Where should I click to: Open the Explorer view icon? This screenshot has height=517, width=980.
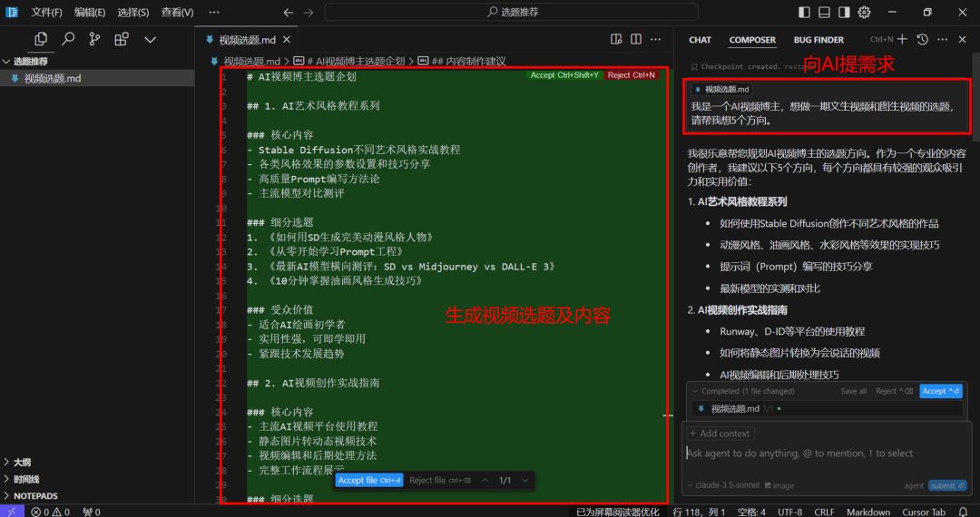[41, 40]
